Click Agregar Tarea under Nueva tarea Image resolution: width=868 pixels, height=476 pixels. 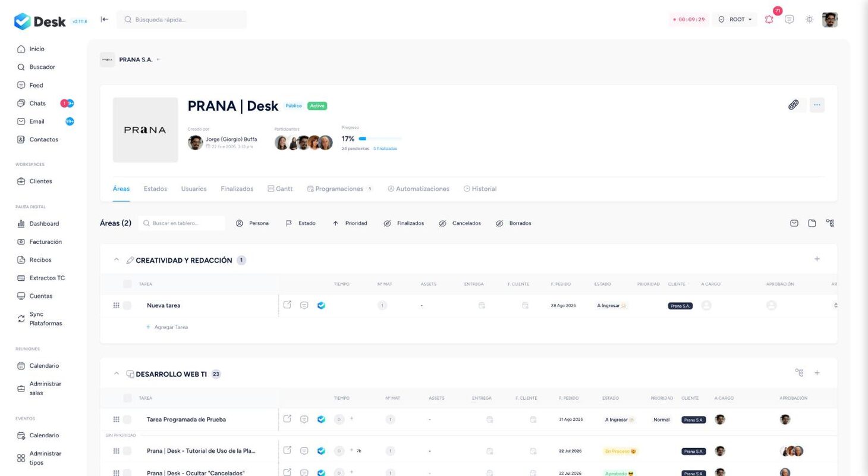[167, 327]
